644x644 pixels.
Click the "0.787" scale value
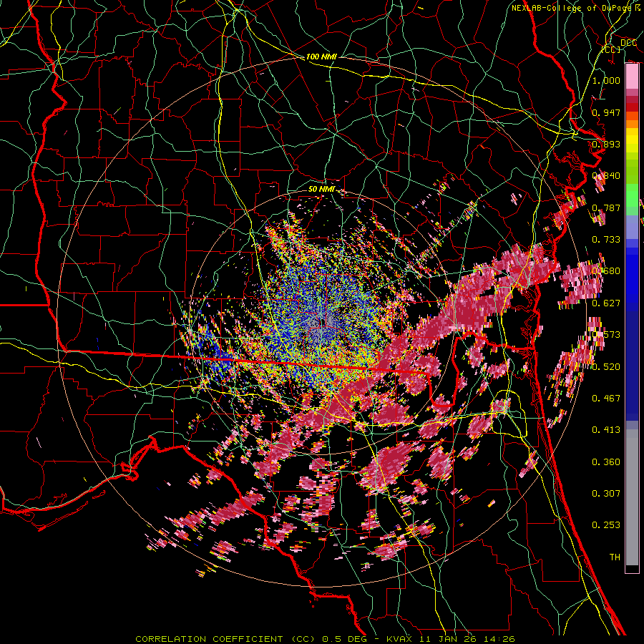[606, 208]
